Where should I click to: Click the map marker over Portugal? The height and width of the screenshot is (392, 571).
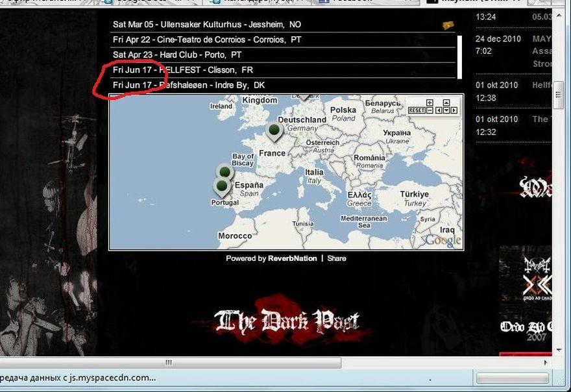coord(222,188)
